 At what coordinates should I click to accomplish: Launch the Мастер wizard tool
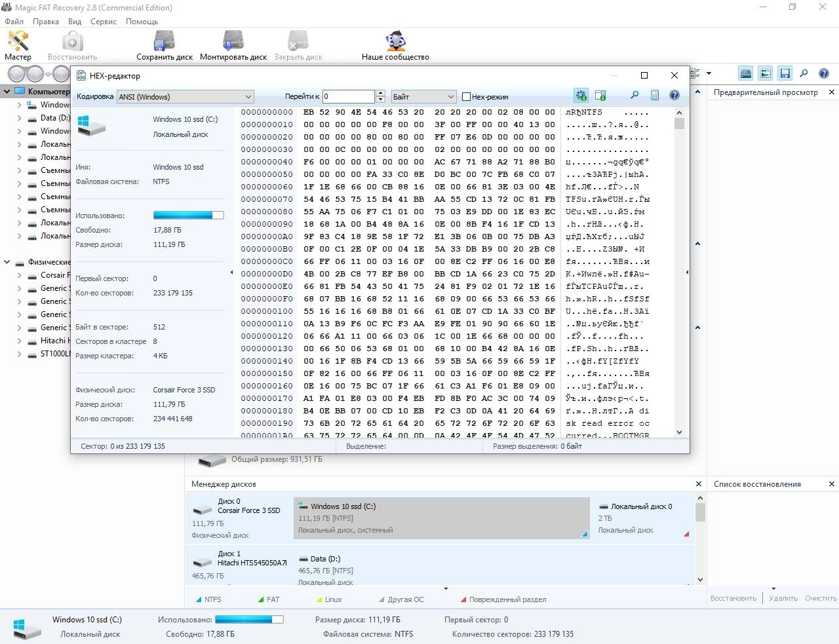[x=18, y=45]
